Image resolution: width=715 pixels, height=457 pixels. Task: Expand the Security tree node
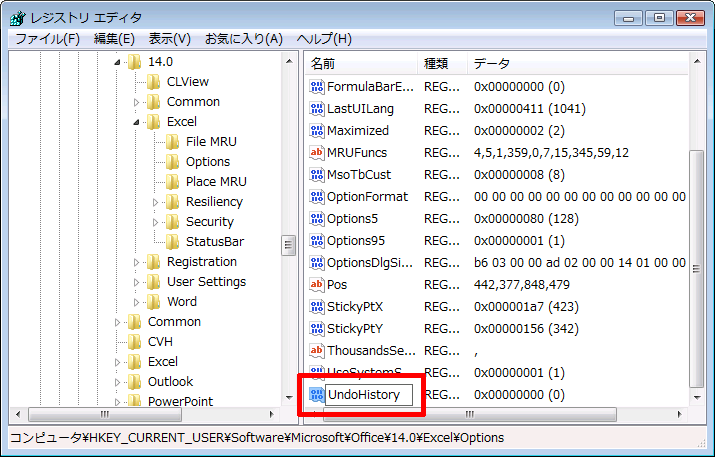[155, 222]
